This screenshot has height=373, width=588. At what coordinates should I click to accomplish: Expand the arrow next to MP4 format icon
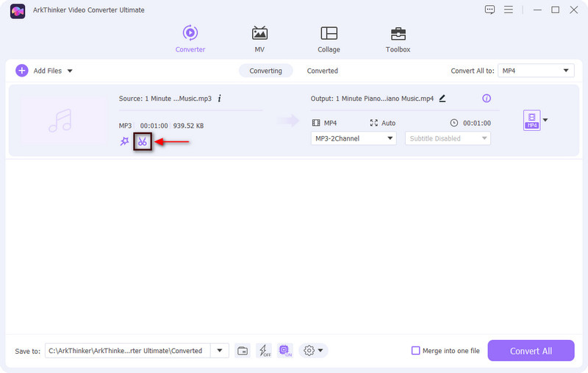click(x=545, y=120)
